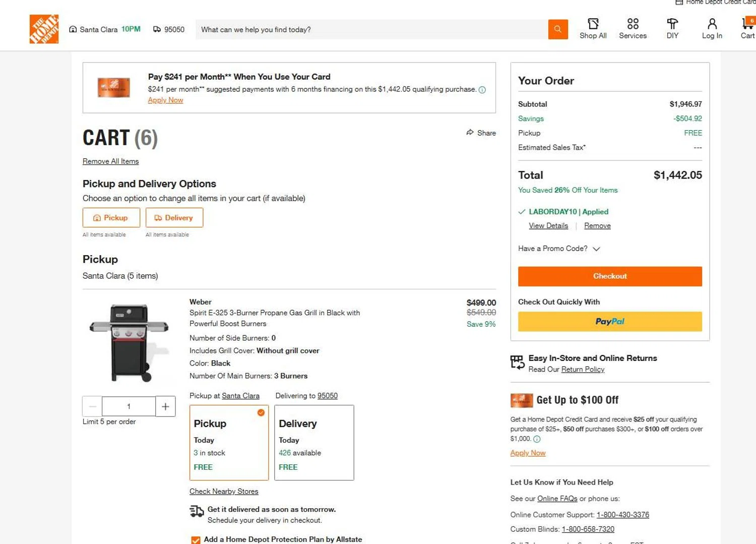Click Log In account icon
756x544 pixels.
(712, 29)
